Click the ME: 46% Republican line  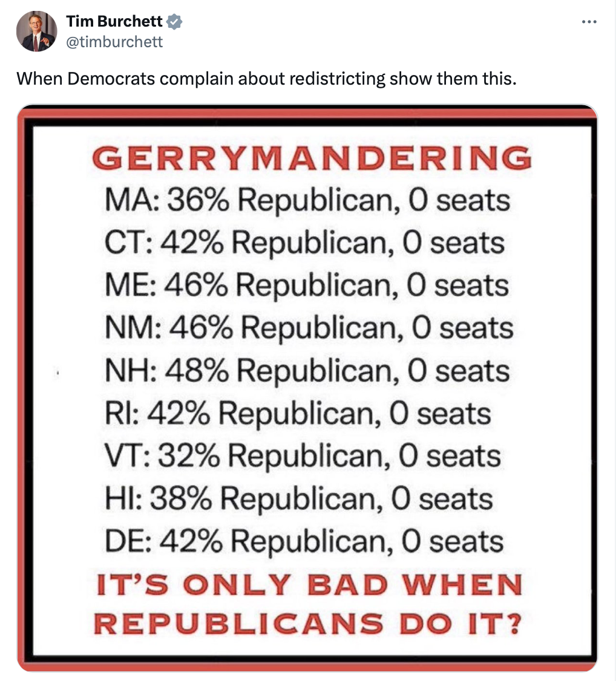[308, 285]
